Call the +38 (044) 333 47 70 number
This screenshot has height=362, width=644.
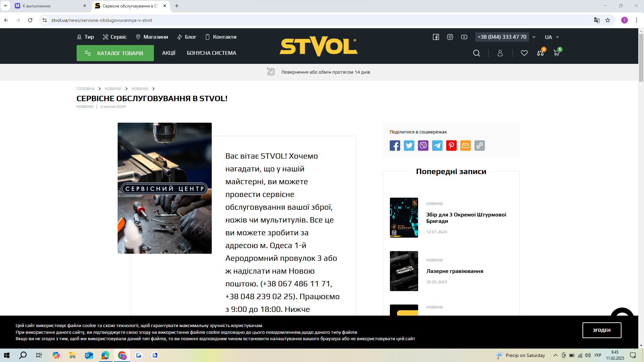(502, 37)
